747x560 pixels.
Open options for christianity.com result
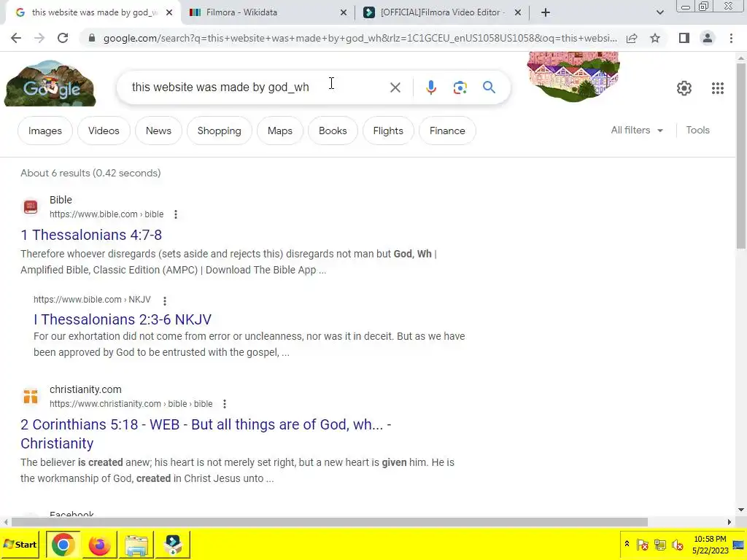(x=225, y=404)
